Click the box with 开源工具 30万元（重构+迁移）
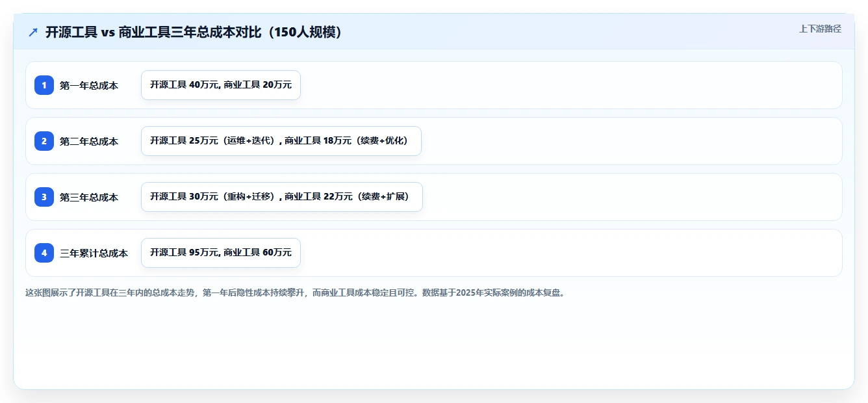The width and height of the screenshot is (868, 403). [x=282, y=197]
